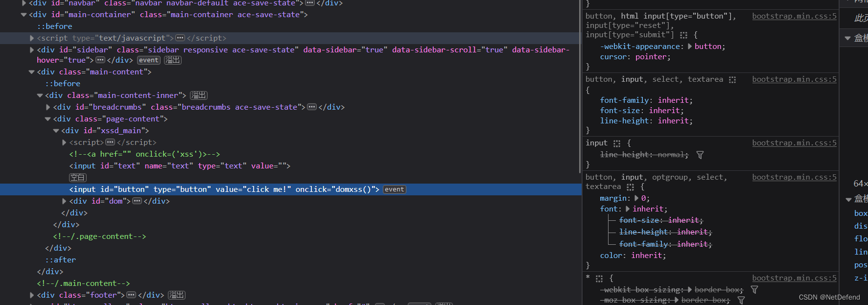Open bootstrap.min.css:5 link for button, input, select, textarea rule
Image resolution: width=868 pixels, height=305 pixels.
pyautogui.click(x=794, y=79)
